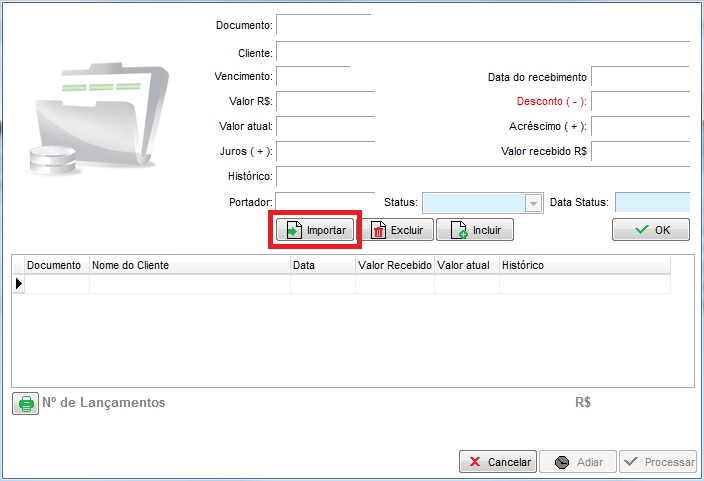This screenshot has height=481, width=704.
Task: Click the Excluir trash button
Action: click(x=397, y=230)
